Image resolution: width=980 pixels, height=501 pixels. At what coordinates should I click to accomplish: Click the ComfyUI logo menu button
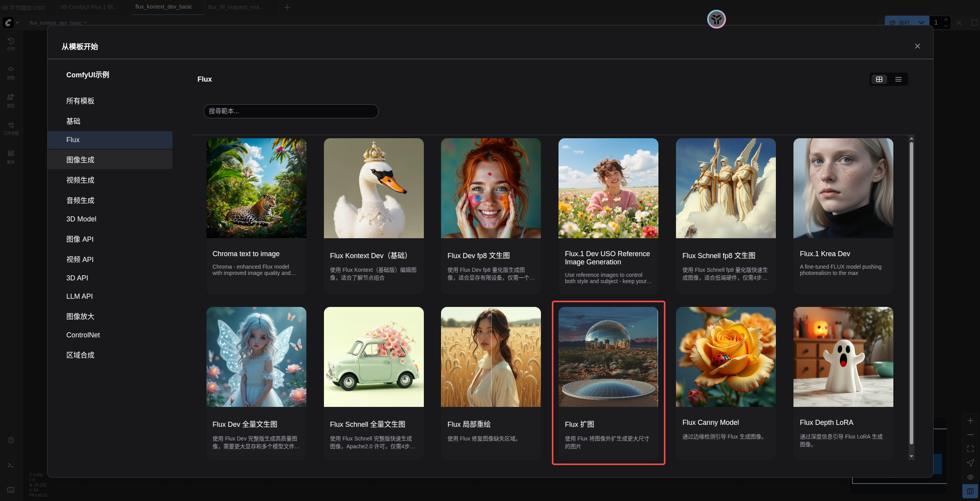(8, 23)
